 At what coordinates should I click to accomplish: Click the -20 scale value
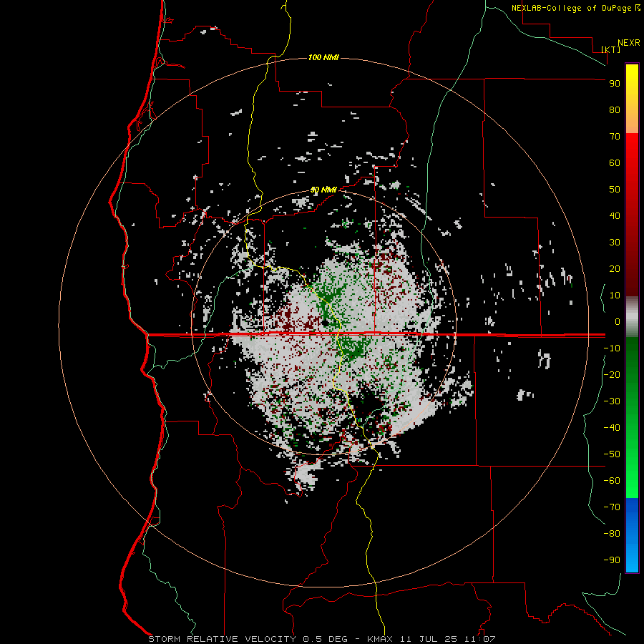(612, 374)
